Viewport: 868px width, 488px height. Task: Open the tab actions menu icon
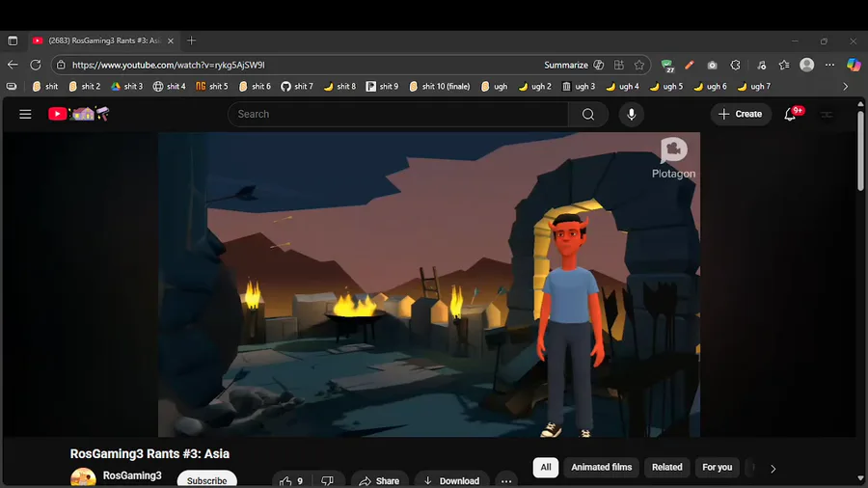pos(13,41)
